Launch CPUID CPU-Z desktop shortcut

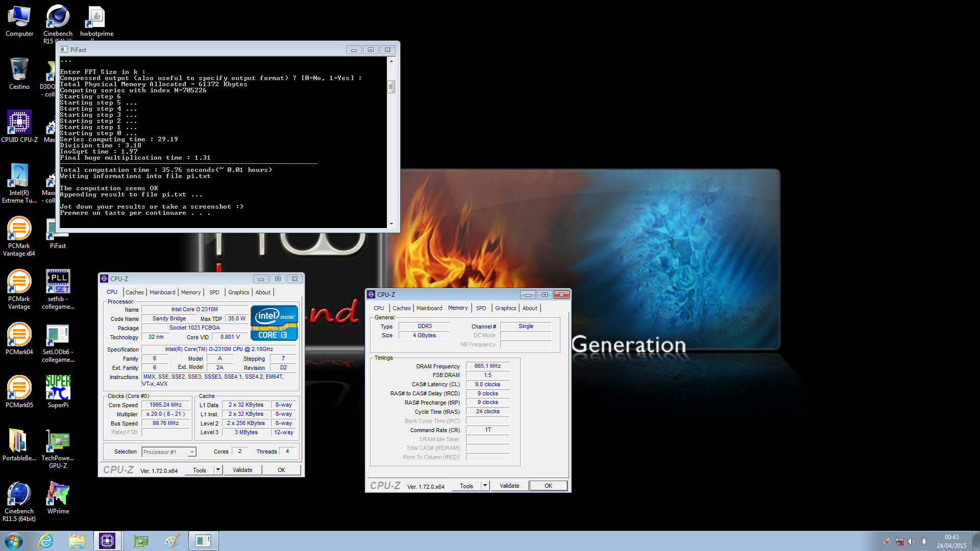pos(19,127)
